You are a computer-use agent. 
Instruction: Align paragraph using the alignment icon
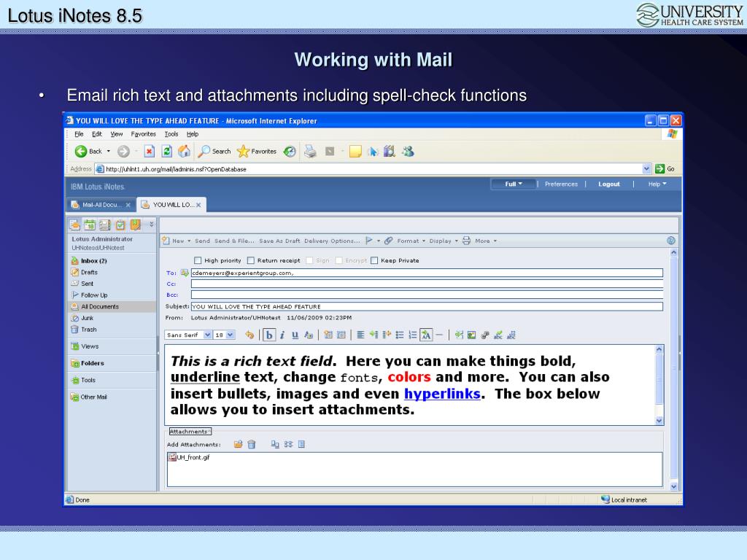pos(360,335)
